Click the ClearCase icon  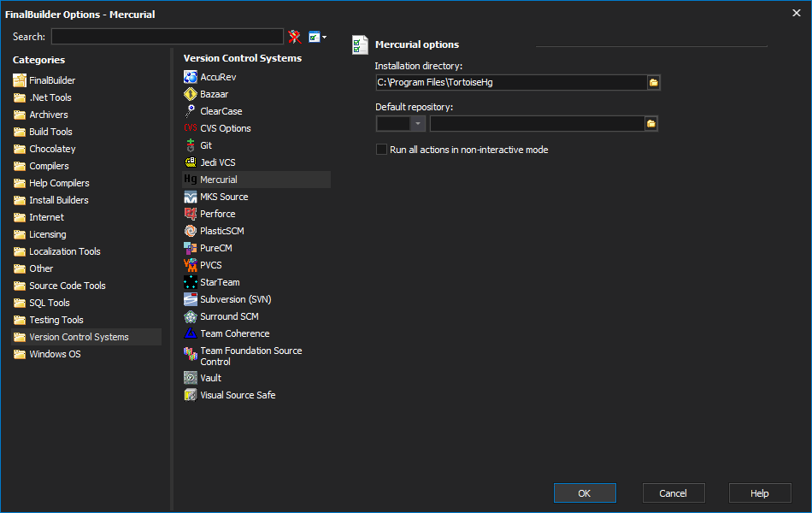tap(191, 111)
